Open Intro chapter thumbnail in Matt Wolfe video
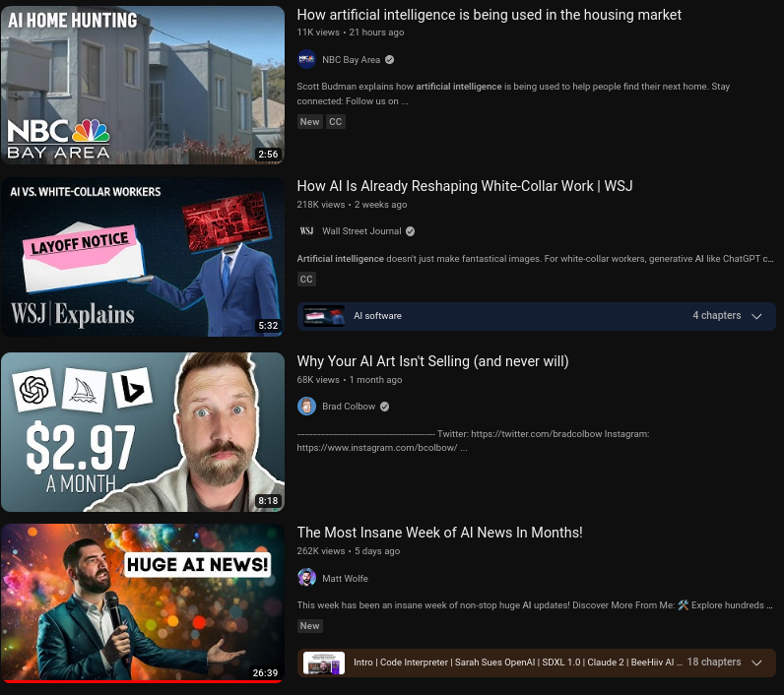This screenshot has width=784, height=695. point(324,663)
